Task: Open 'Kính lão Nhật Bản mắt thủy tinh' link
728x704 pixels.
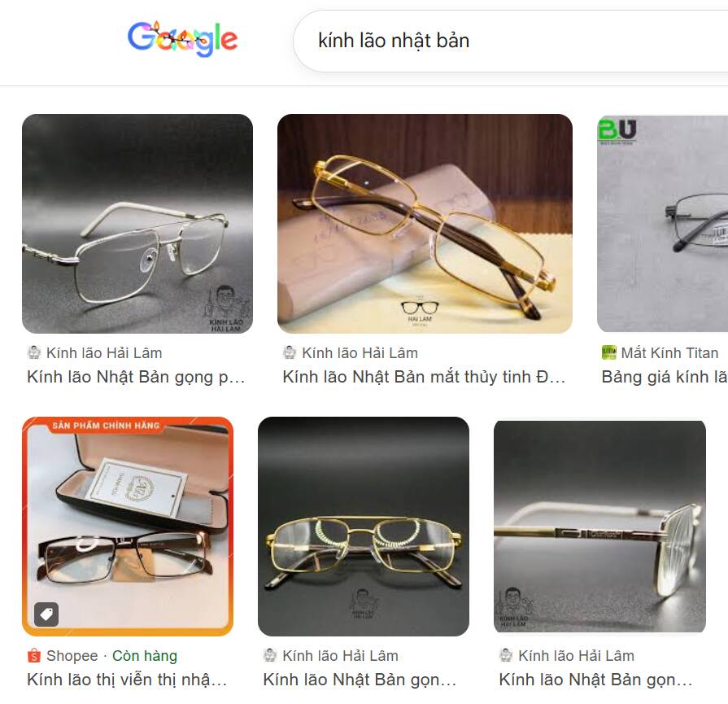Action: [424, 377]
